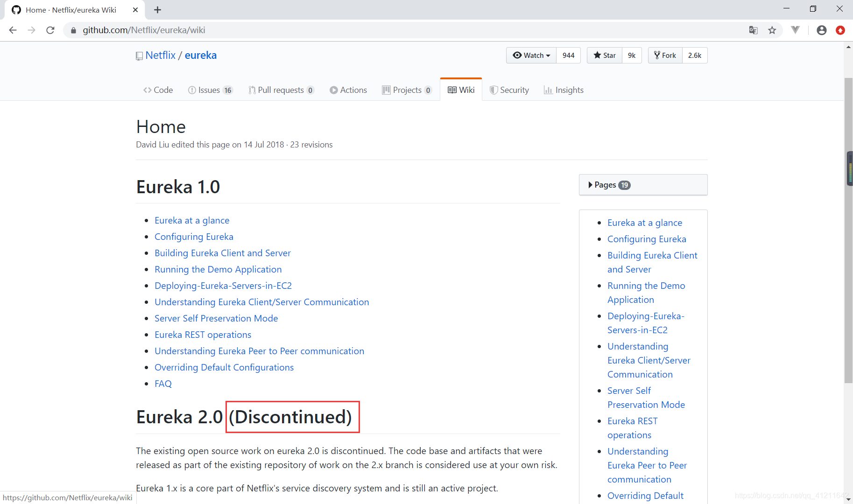Screen dimensions: 853x504
Task: Open Server Self Preservation Mode main link
Action: [x=216, y=318]
